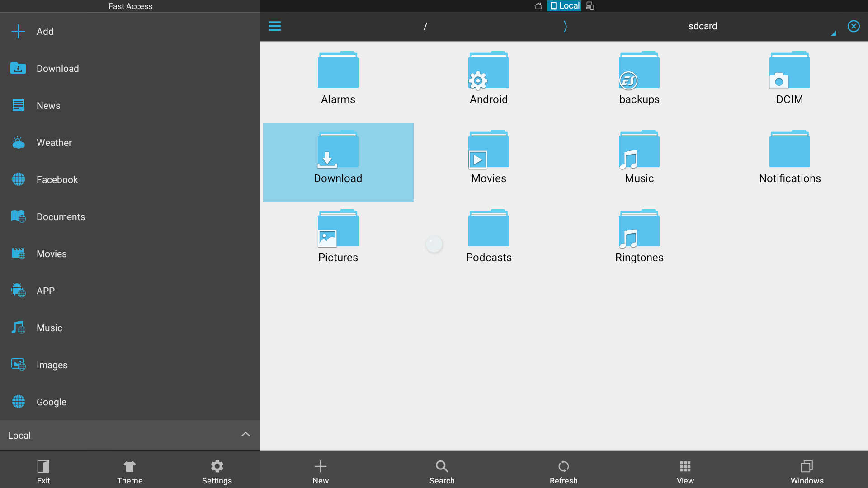
Task: Select the News menu item
Action: (x=48, y=105)
